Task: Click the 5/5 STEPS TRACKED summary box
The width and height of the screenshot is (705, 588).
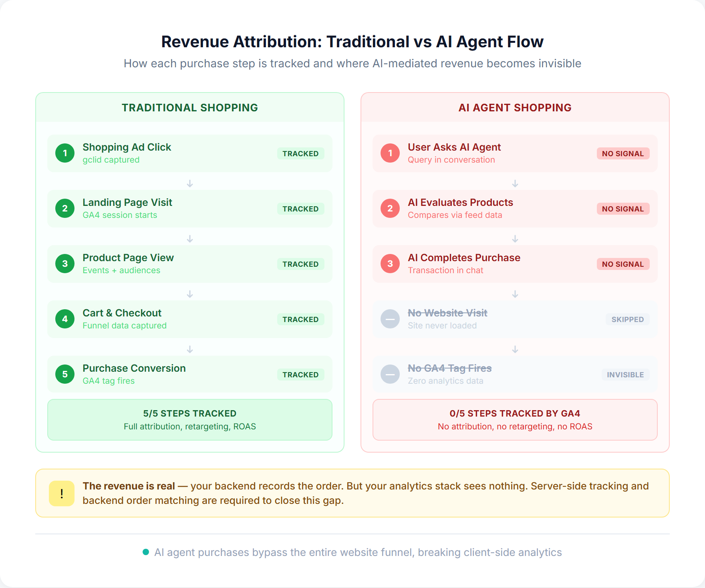Action: coord(189,419)
